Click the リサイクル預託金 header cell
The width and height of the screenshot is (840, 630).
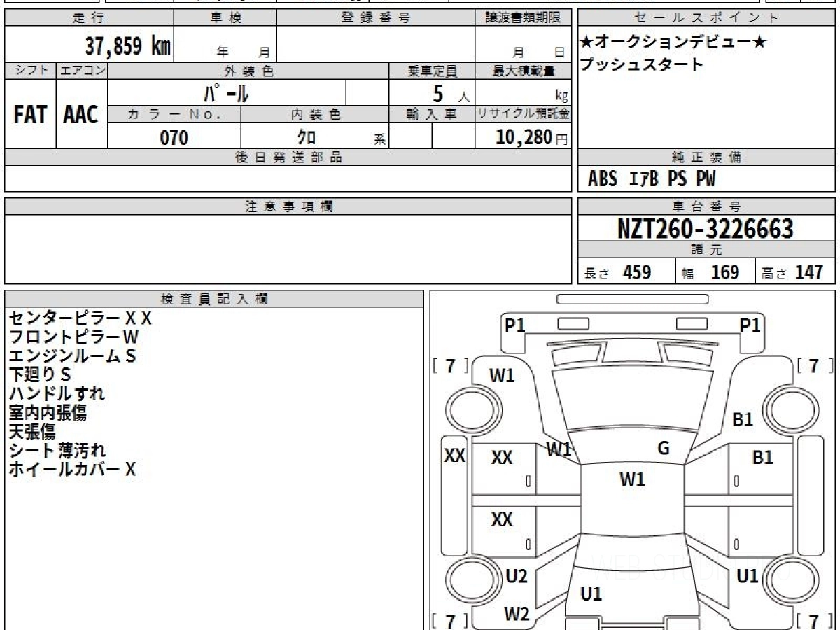pyautogui.click(x=524, y=114)
